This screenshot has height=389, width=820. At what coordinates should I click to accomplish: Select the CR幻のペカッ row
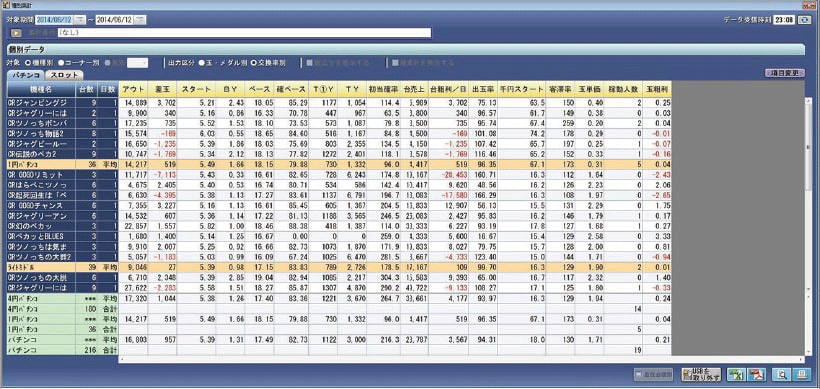pos(339,225)
